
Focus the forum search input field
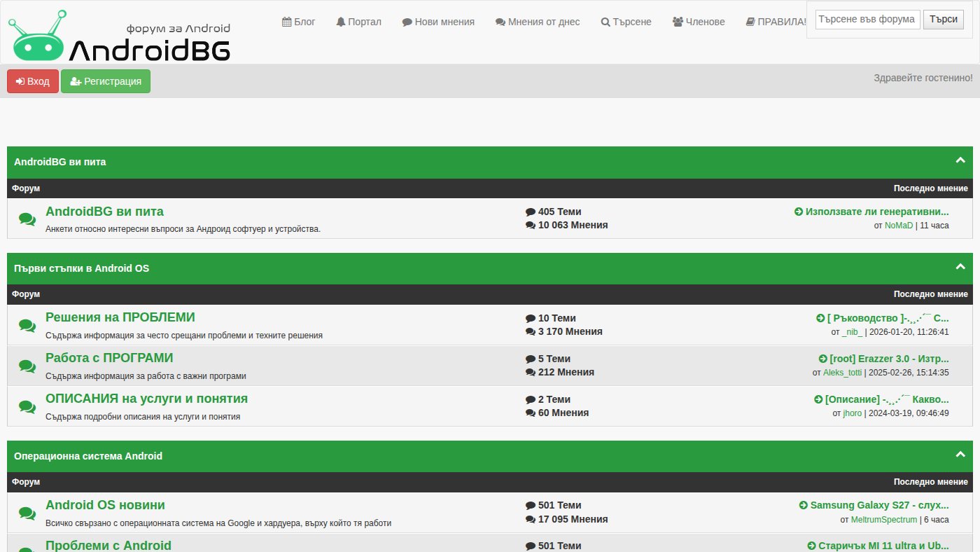tap(868, 20)
